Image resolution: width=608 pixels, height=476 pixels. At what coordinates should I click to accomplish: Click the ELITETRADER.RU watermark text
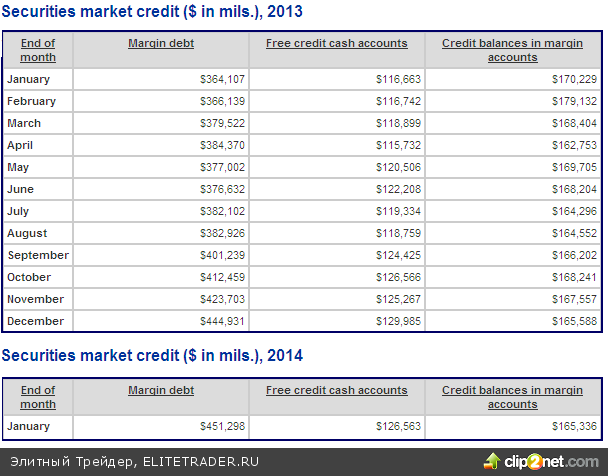pyautogui.click(x=201, y=462)
